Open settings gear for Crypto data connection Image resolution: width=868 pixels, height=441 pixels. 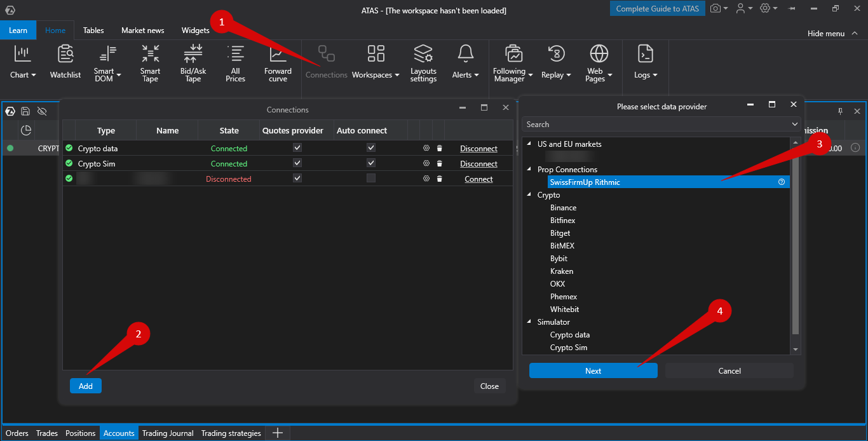coord(426,148)
